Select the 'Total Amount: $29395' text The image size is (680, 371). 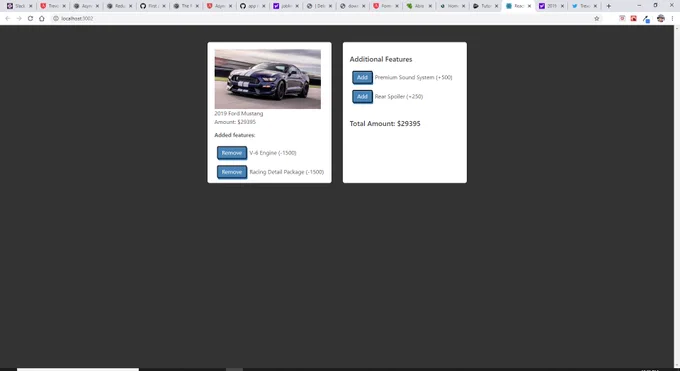tap(385, 124)
